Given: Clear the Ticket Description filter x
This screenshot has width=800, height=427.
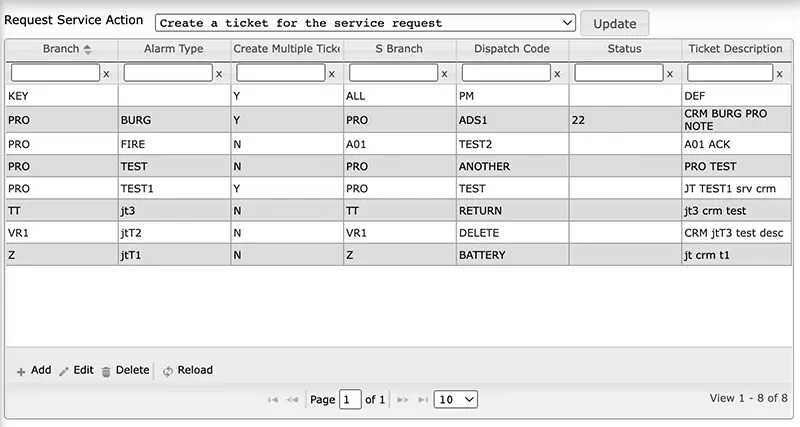Looking at the screenshot, I should point(780,74).
